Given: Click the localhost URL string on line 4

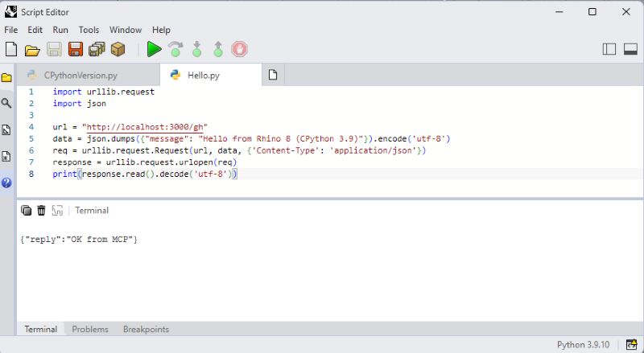Looking at the screenshot, I should pos(145,127).
